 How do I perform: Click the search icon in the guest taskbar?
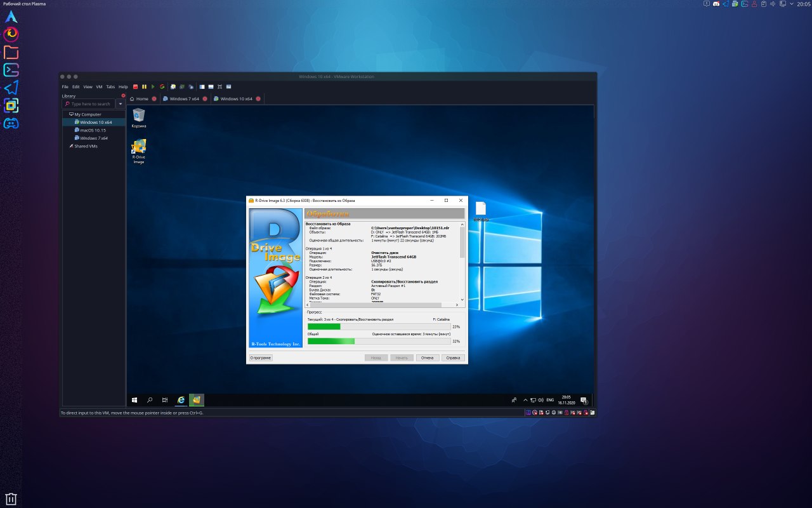(x=150, y=400)
